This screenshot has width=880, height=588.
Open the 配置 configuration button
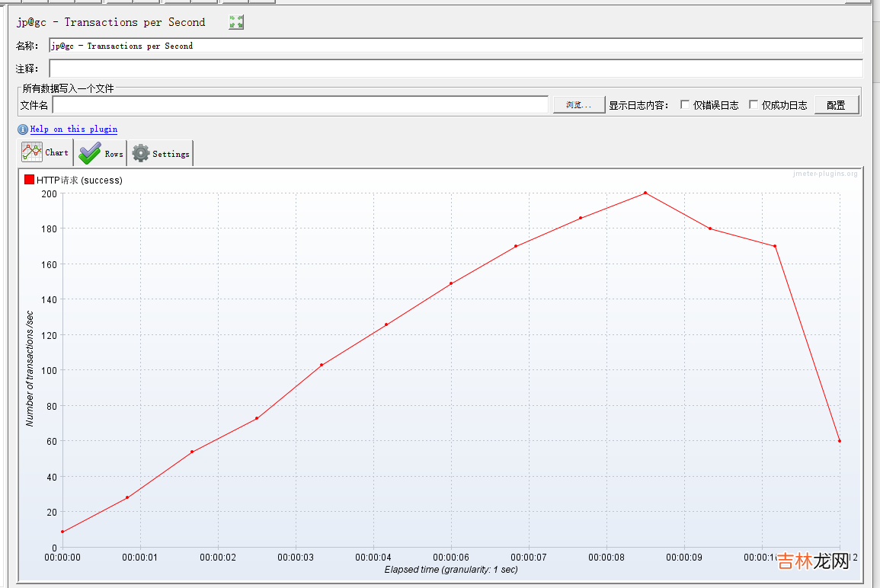click(836, 105)
